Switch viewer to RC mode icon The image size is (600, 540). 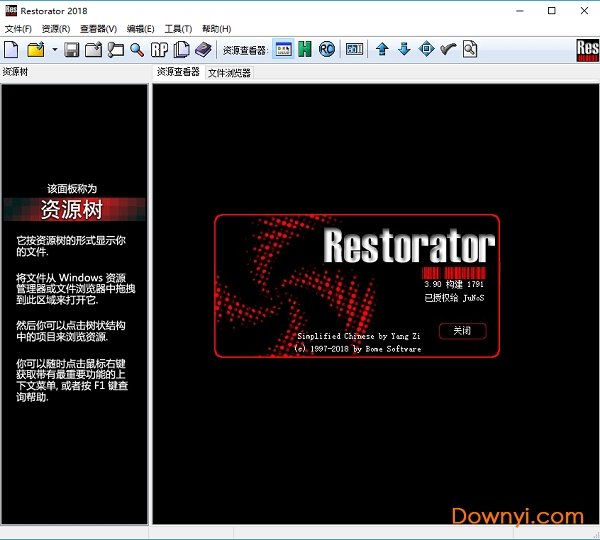coord(327,49)
